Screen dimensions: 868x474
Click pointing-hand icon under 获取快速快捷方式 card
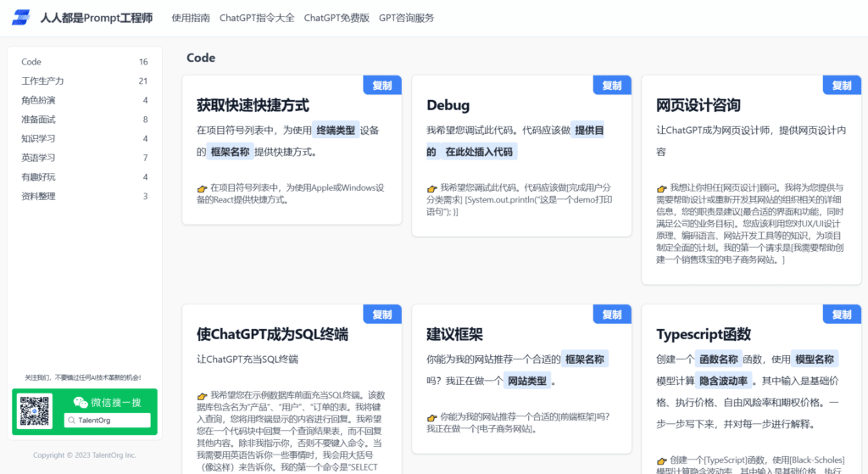tap(202, 188)
